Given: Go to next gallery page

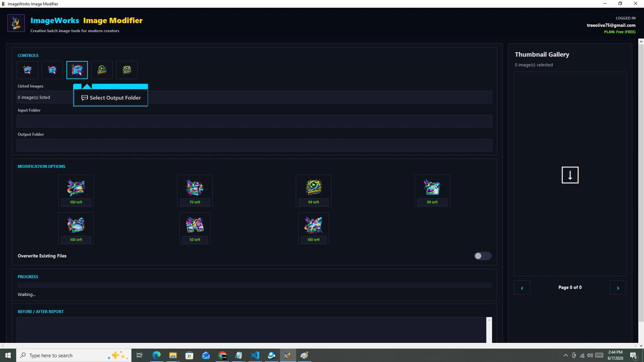Looking at the screenshot, I should (x=618, y=288).
